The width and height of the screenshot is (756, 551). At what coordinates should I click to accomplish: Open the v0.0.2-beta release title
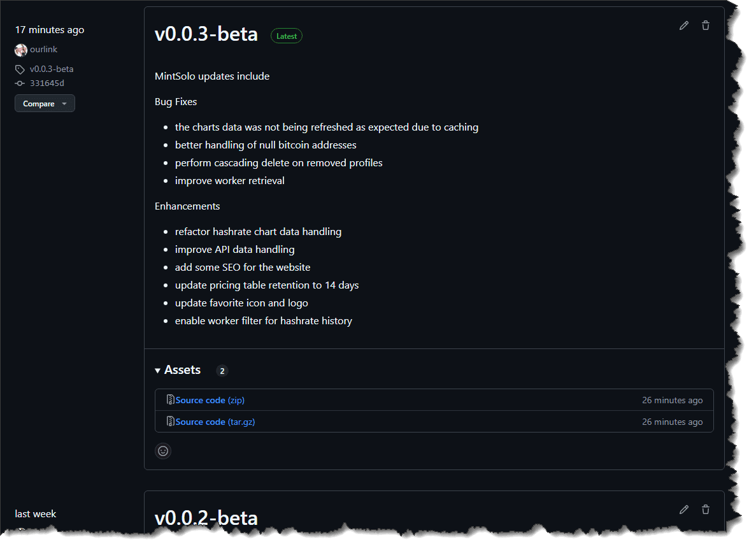[206, 518]
